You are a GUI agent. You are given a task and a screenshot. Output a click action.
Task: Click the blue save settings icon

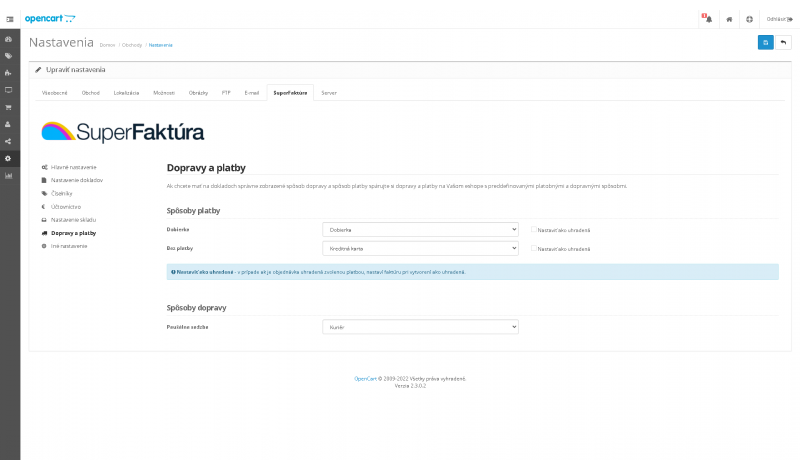click(x=765, y=42)
